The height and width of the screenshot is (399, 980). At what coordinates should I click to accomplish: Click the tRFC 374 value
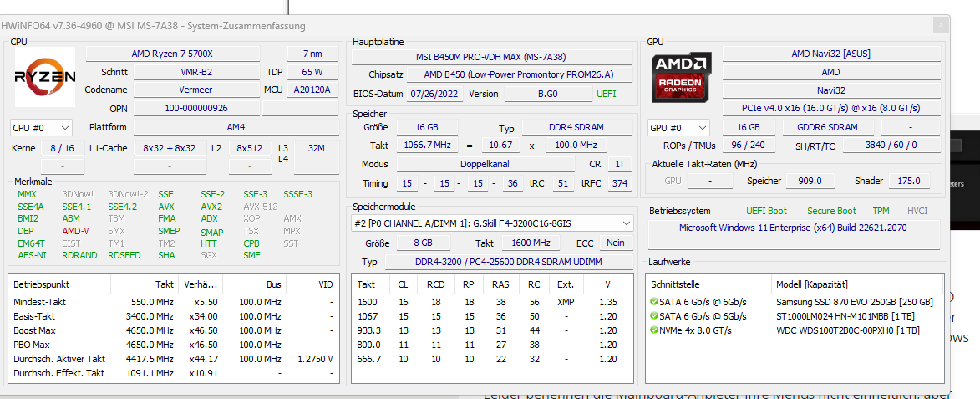tap(619, 184)
